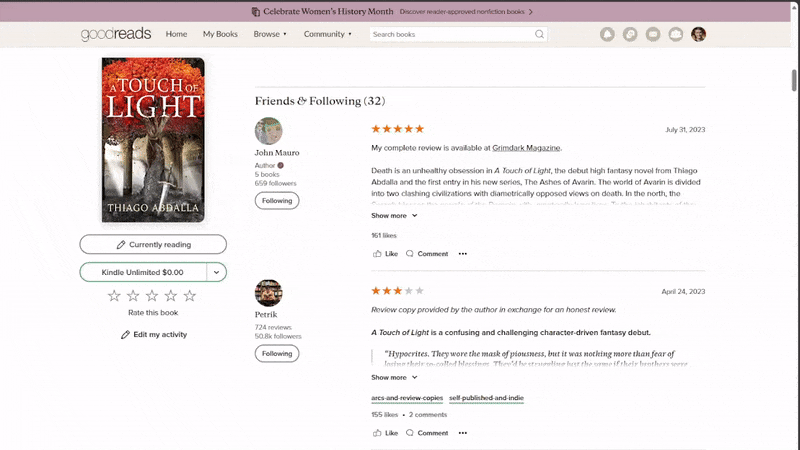Image resolution: width=800 pixels, height=450 pixels.
Task: Click the banner's right chevron arrow
Action: (531, 11)
